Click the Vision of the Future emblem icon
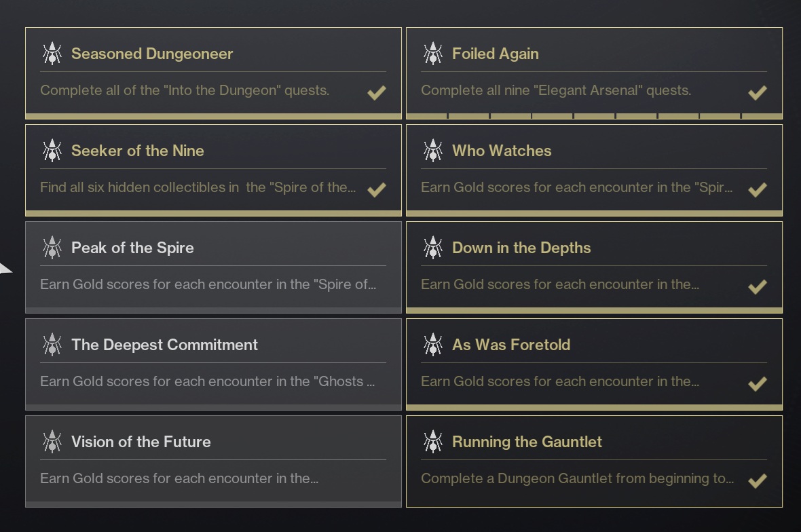The width and height of the screenshot is (801, 532). pyautogui.click(x=52, y=441)
